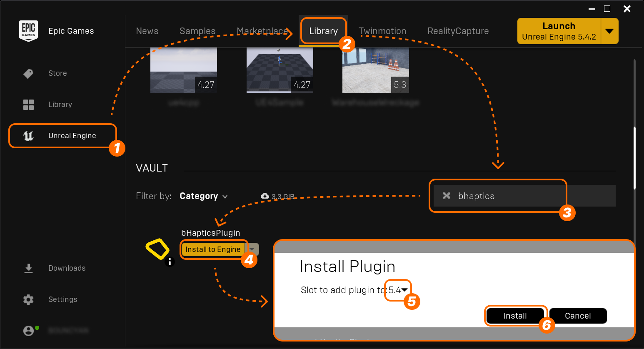Image resolution: width=644 pixels, height=349 pixels.
Task: Select Library in the left sidebar
Action: 60,105
